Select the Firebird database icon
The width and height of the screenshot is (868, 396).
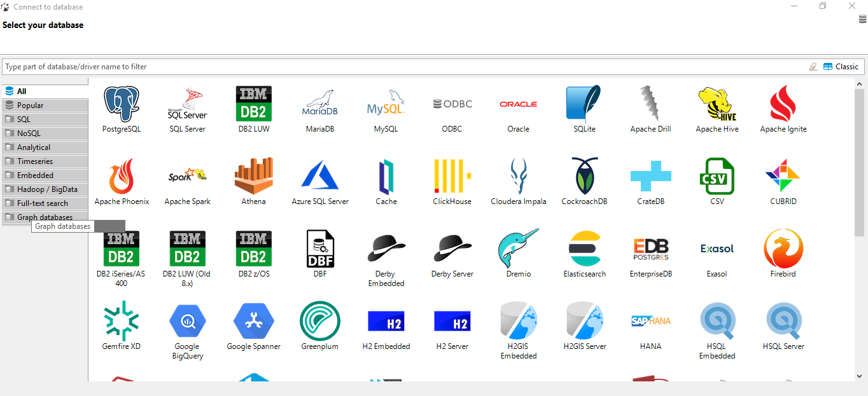click(783, 249)
